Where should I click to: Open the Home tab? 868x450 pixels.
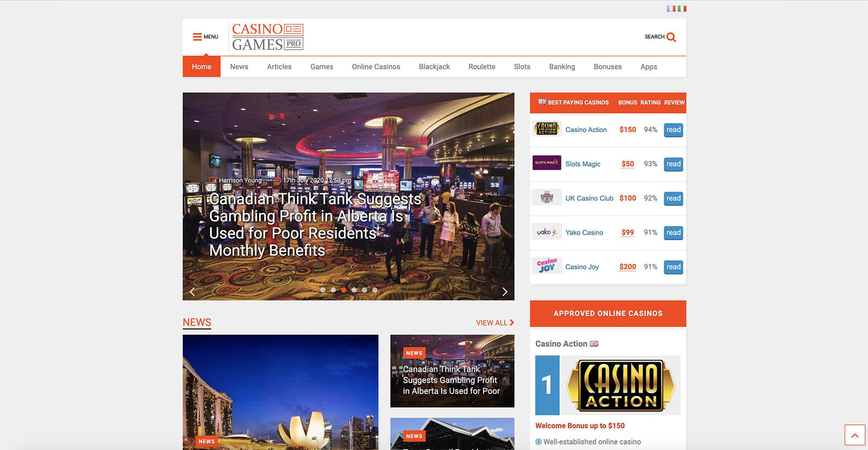[x=202, y=66]
